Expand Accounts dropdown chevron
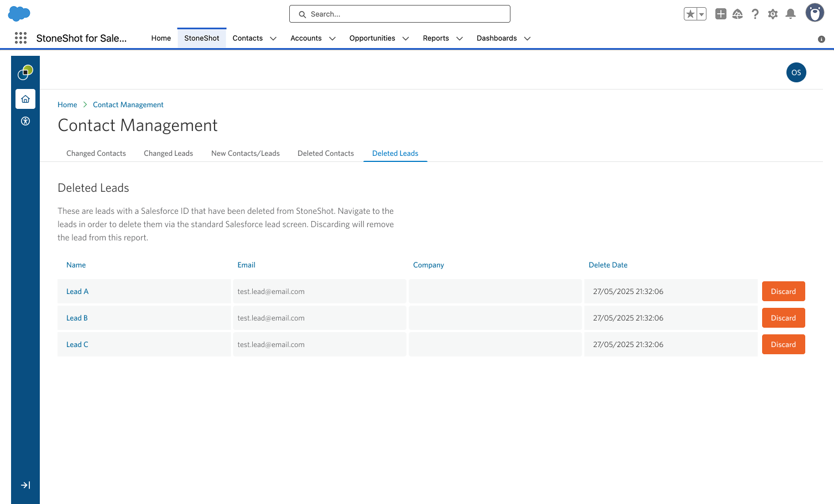Screen dimensions: 834x504 coord(332,38)
